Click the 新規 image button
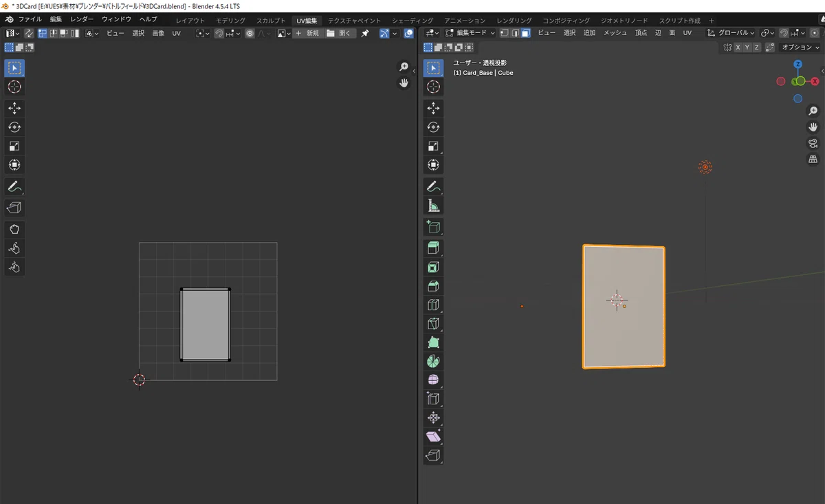The width and height of the screenshot is (825, 504). pyautogui.click(x=307, y=33)
